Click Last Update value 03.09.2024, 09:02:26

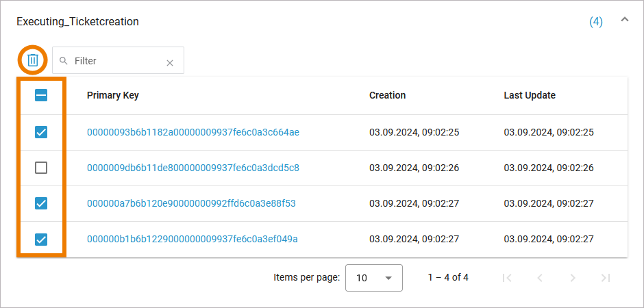pos(549,168)
